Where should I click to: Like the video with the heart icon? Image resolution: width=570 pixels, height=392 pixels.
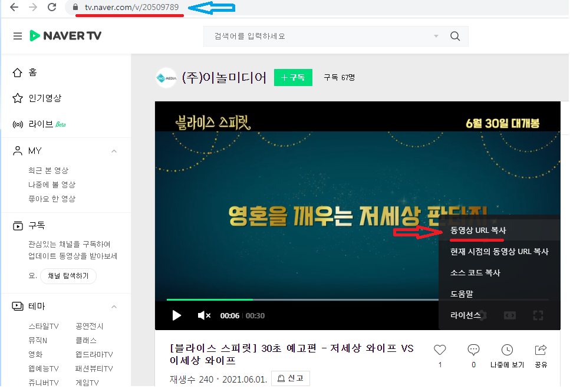point(440,350)
